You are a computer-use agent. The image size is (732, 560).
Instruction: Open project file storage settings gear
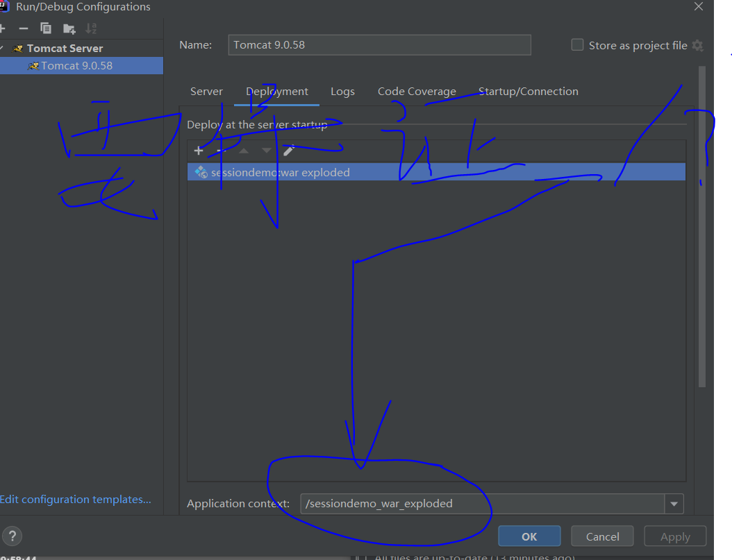[x=697, y=45]
